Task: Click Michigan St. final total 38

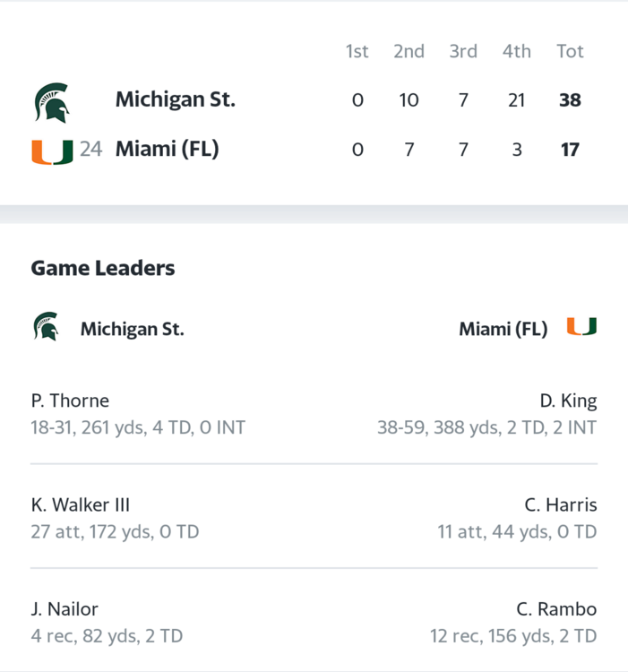Action: point(570,100)
